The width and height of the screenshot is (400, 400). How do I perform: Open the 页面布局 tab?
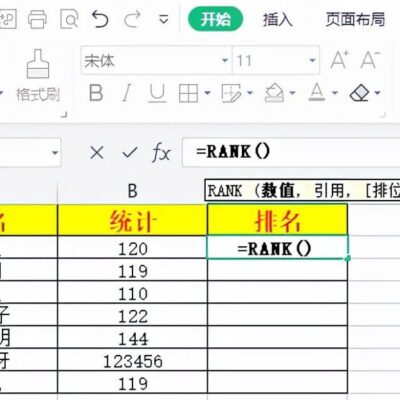click(355, 19)
